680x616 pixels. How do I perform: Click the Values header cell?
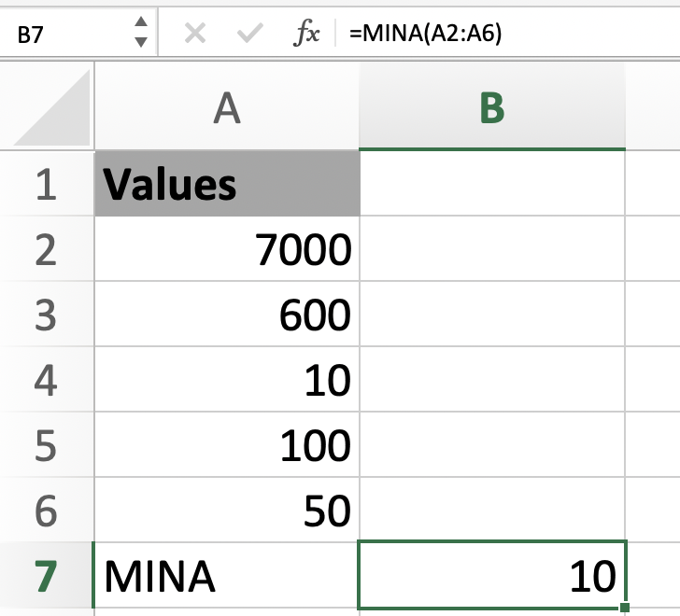[x=226, y=183]
